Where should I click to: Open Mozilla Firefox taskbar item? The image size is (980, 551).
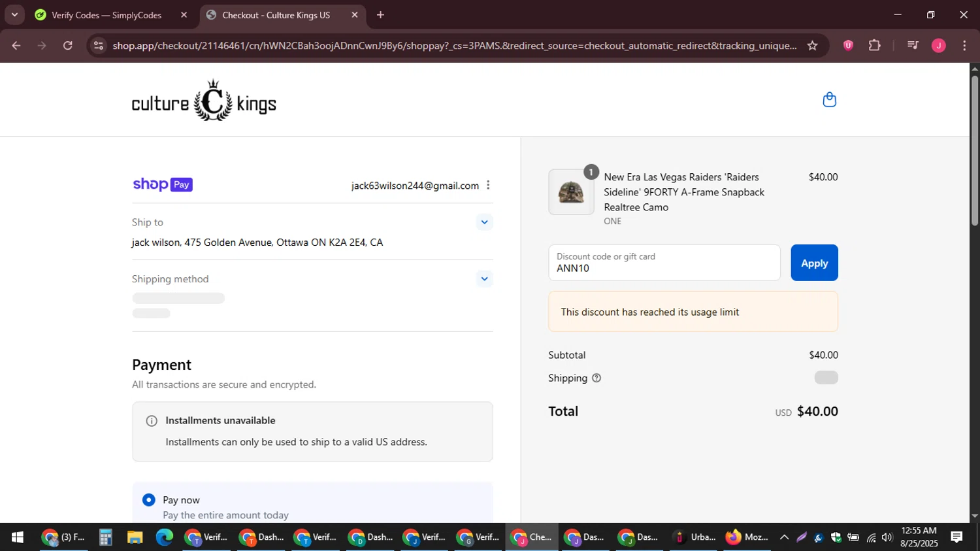tap(747, 537)
